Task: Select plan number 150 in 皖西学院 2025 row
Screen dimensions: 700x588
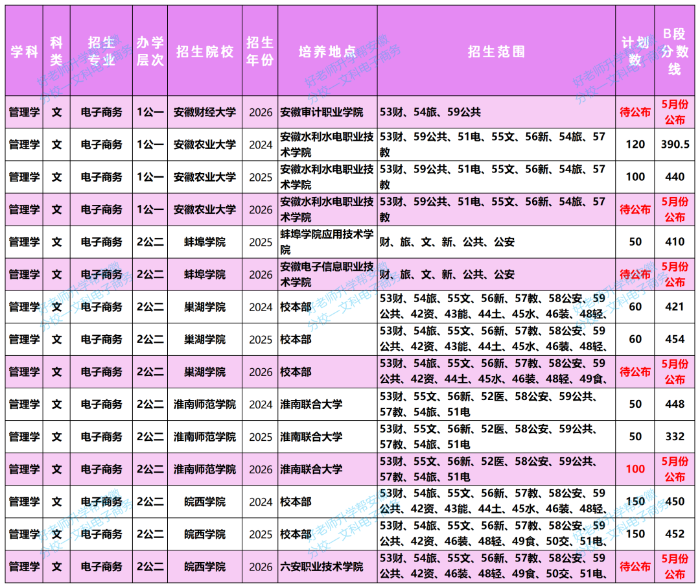Action: (635, 534)
